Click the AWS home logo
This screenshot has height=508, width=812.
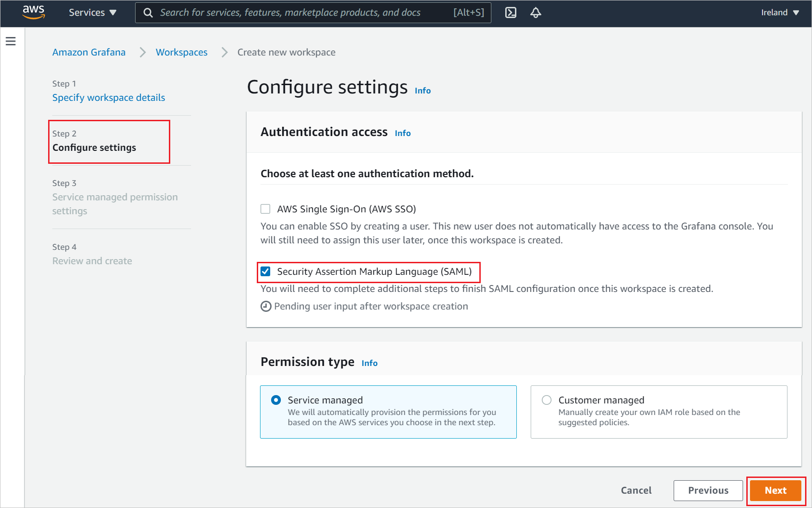[x=33, y=12]
